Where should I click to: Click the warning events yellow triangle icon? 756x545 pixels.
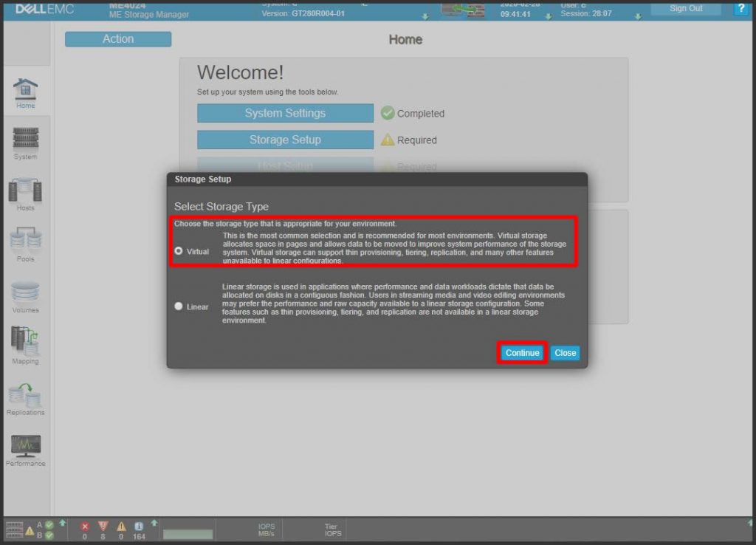click(121, 527)
